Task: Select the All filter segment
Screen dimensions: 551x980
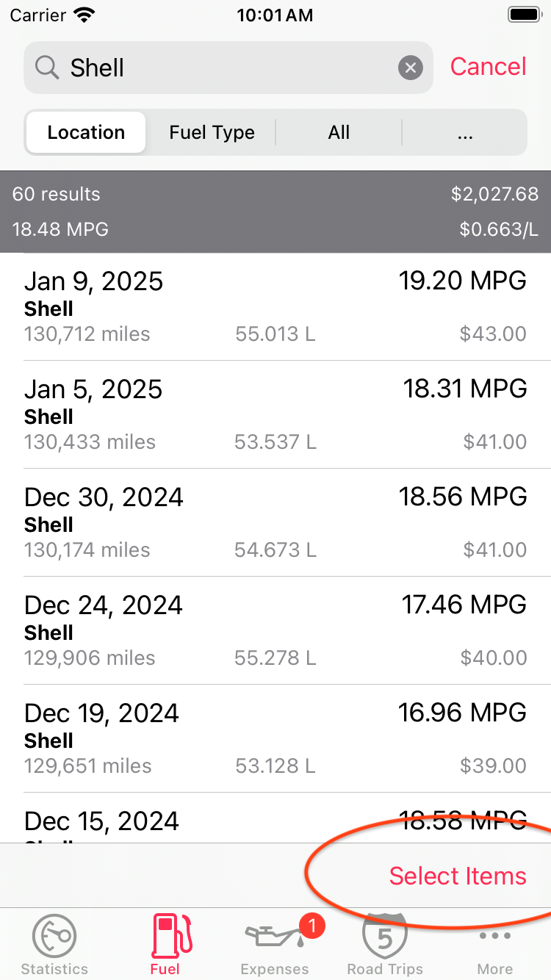Action: point(339,132)
